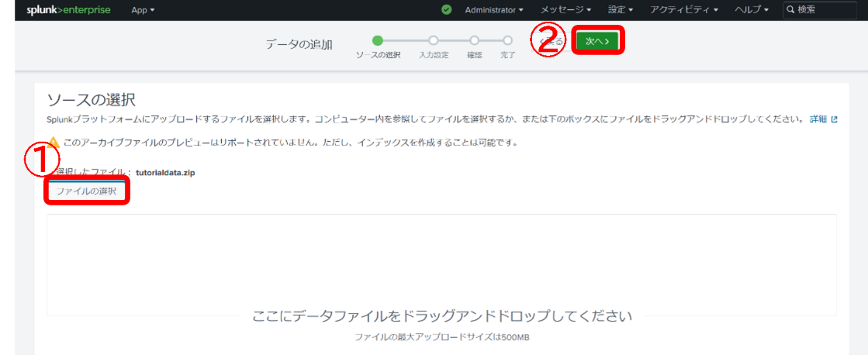
Task: Click the green health status check icon
Action: (446, 10)
